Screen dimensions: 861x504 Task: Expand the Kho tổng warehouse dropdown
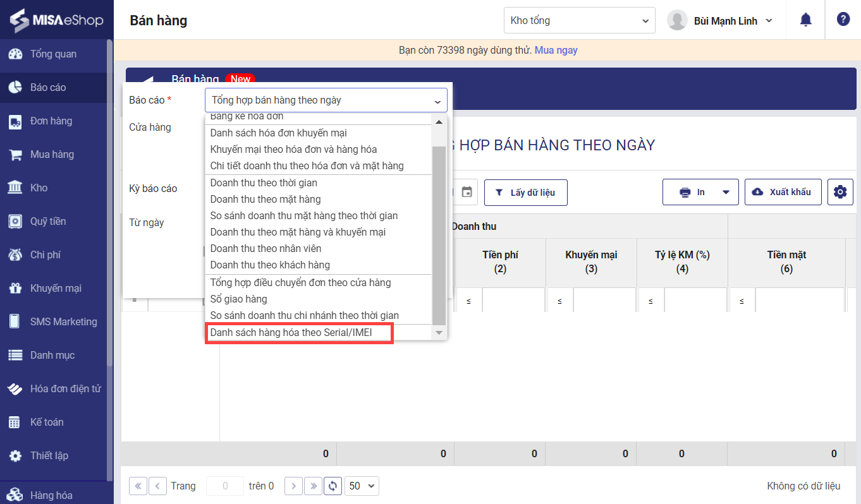[x=579, y=21]
